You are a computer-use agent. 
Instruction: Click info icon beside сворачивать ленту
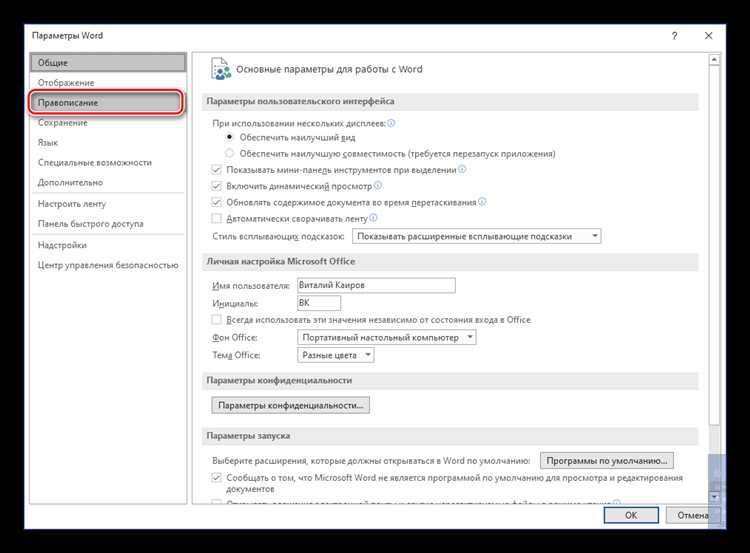click(374, 218)
